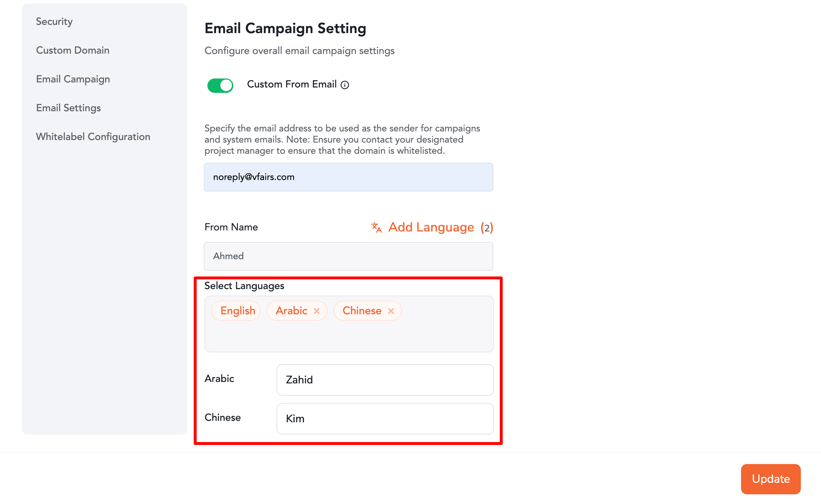Remove the Chinese language tag

[391, 311]
